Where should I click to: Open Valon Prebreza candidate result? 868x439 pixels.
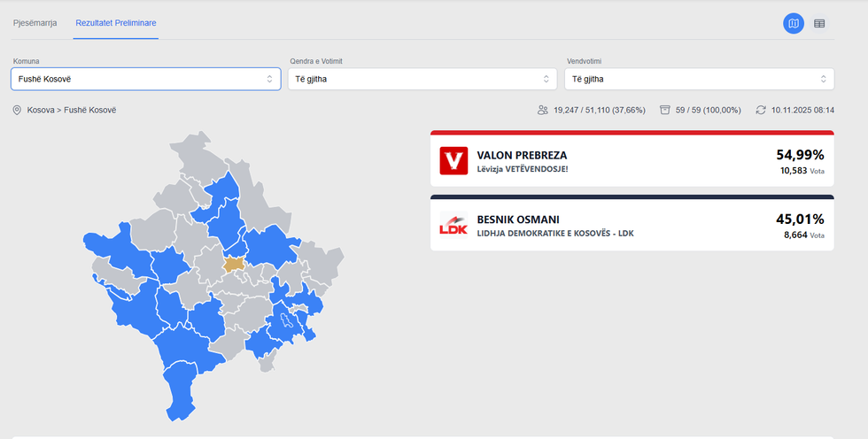(522, 155)
